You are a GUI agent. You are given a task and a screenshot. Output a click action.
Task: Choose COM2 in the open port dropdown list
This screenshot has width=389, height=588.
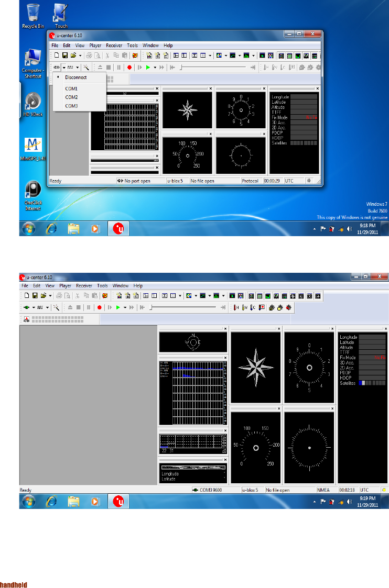pos(71,97)
